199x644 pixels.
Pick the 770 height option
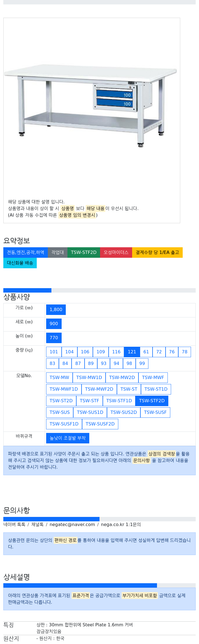(x=54, y=338)
